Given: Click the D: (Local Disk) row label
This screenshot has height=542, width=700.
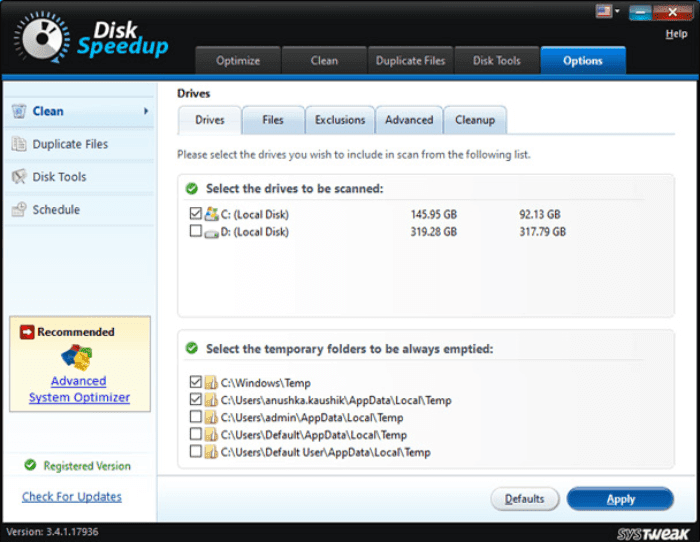Looking at the screenshot, I should click(254, 232).
